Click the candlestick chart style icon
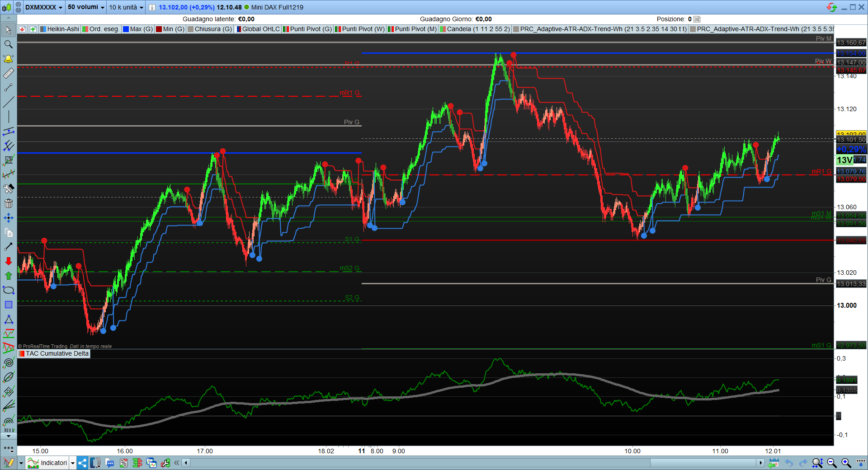 pos(7,7)
